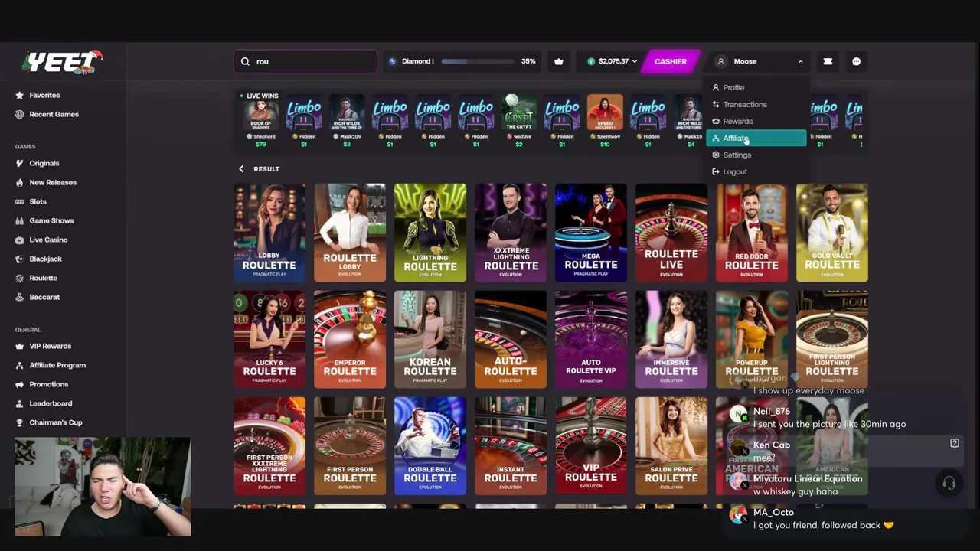Image resolution: width=980 pixels, height=551 pixels.
Task: Open XXXtreme Lightning Roulette tile
Action: tap(511, 233)
